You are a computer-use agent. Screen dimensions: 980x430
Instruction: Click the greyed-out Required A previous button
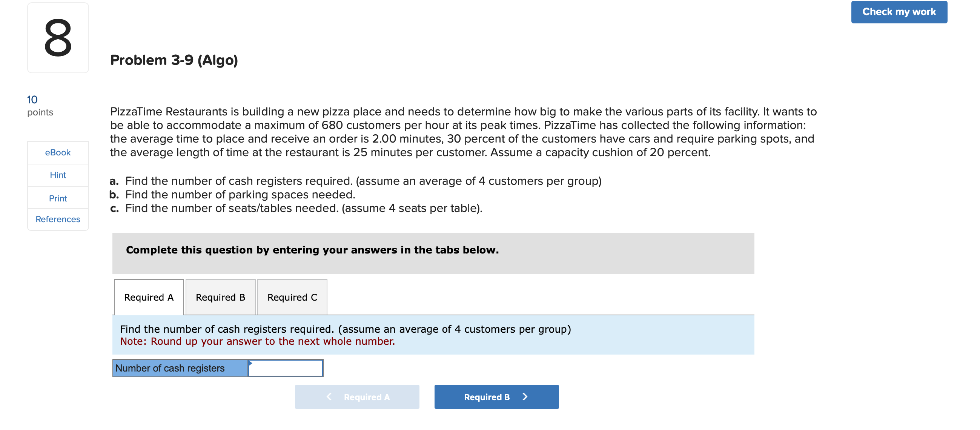356,397
